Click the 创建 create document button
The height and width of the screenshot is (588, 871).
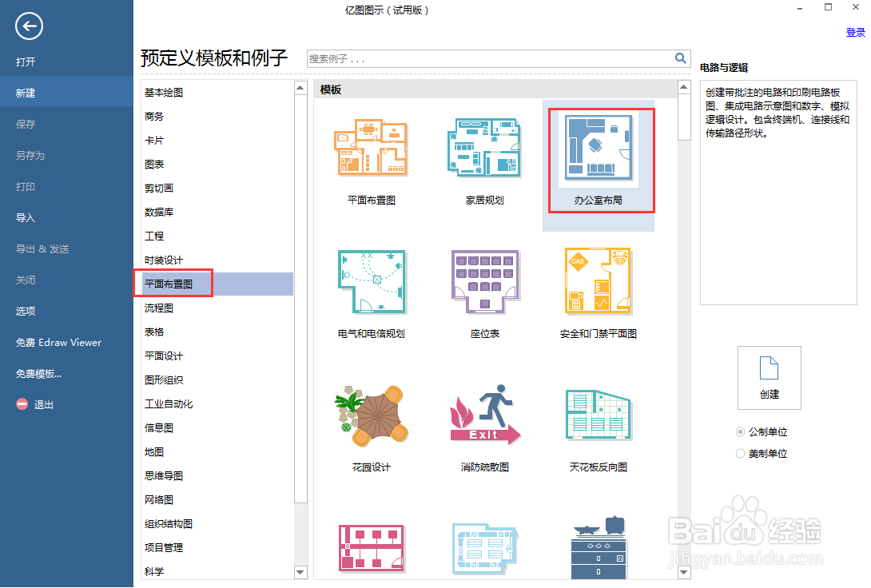pyautogui.click(x=770, y=378)
